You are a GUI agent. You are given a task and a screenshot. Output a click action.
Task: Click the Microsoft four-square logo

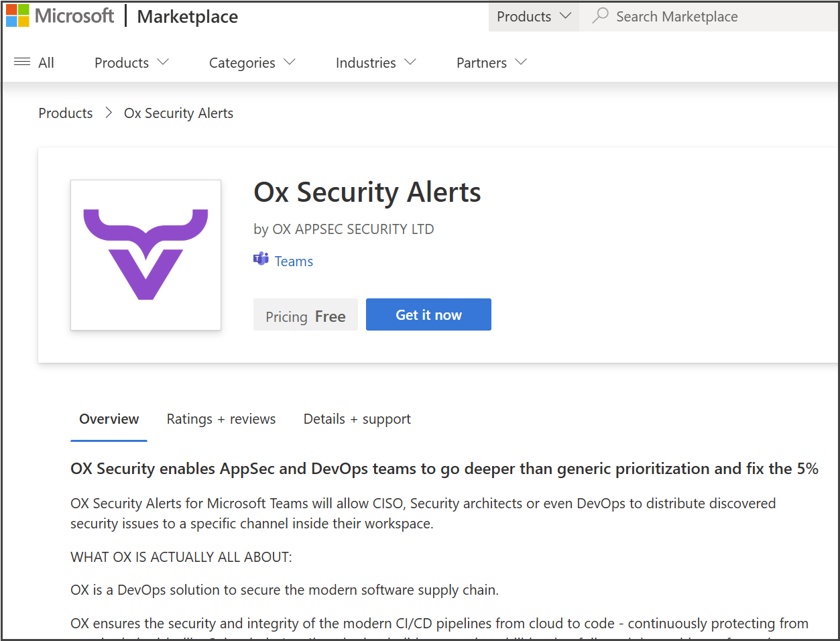(x=18, y=15)
